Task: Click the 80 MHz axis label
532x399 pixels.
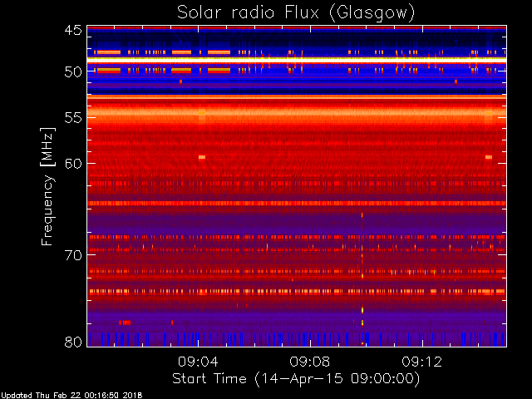Action: click(73, 342)
